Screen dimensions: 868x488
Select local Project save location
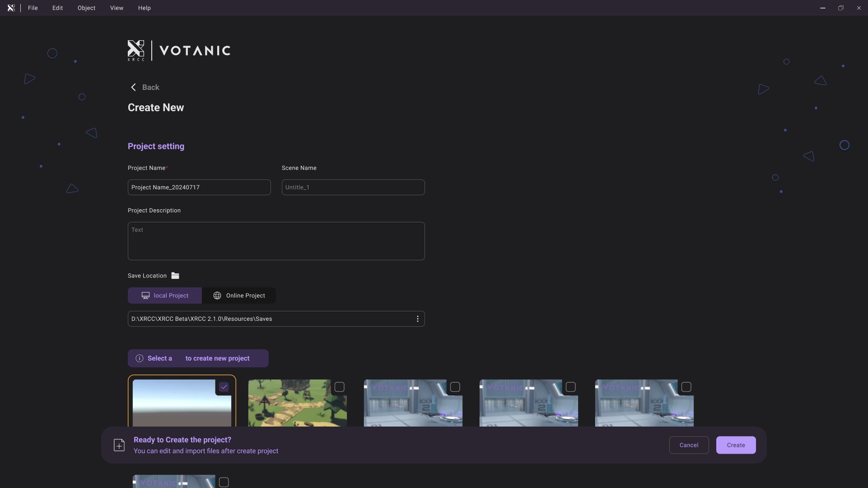tap(165, 296)
